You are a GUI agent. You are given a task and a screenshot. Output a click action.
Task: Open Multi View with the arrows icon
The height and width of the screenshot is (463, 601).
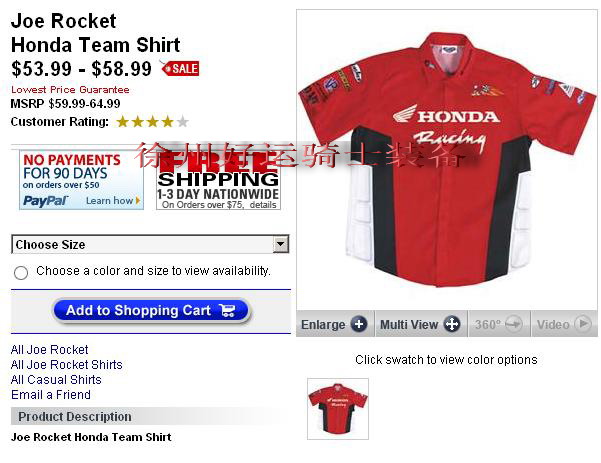(452, 324)
